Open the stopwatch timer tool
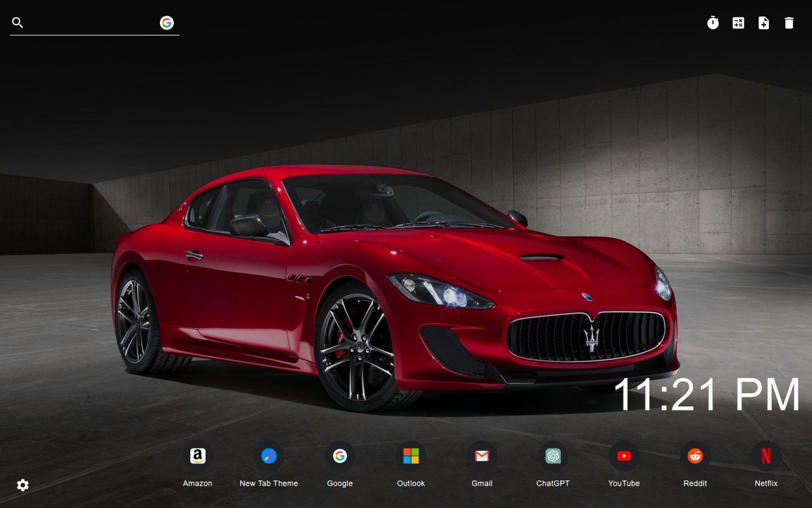 click(713, 23)
